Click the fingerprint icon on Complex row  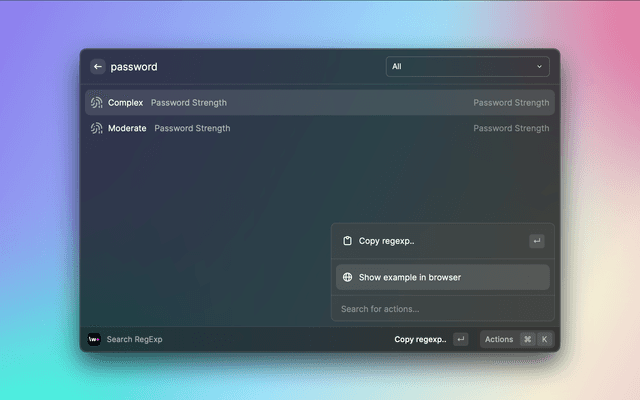pos(97,103)
